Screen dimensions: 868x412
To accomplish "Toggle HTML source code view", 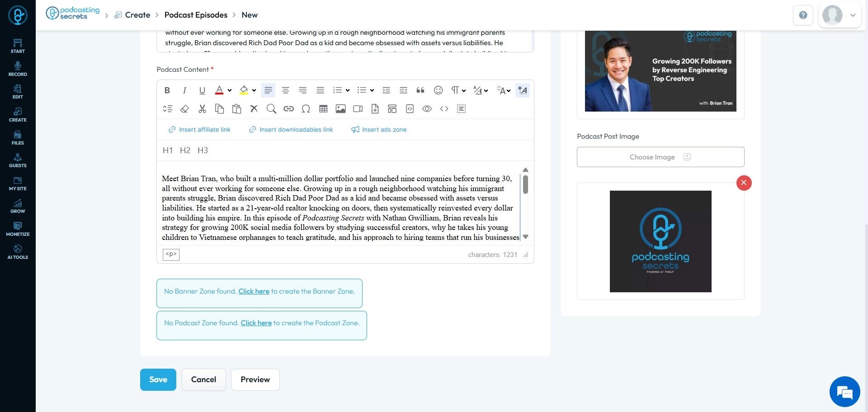I will (444, 109).
